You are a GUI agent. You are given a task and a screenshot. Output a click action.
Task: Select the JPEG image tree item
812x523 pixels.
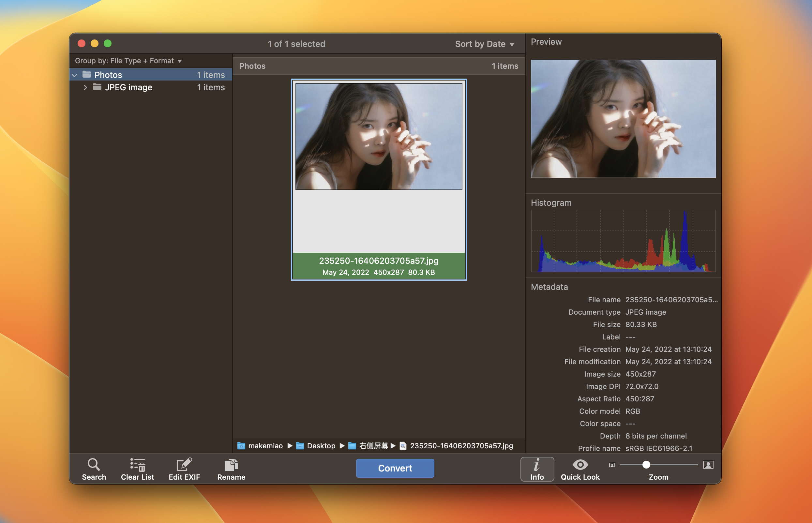(128, 88)
